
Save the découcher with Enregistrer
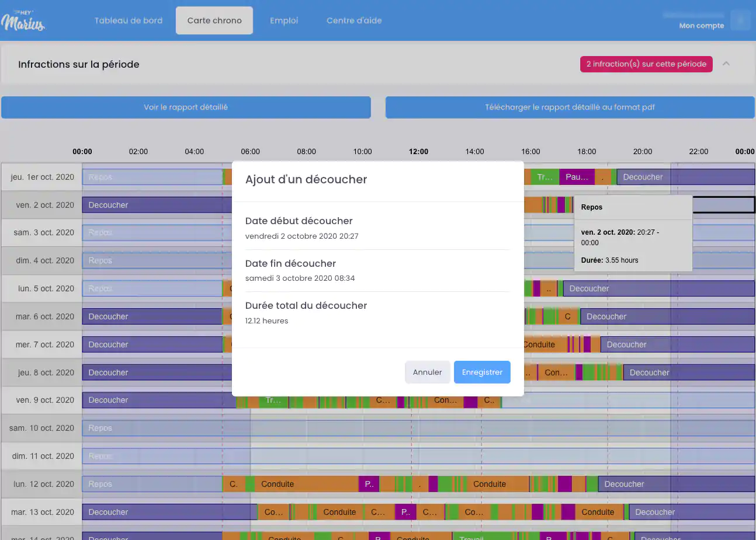[x=482, y=372]
